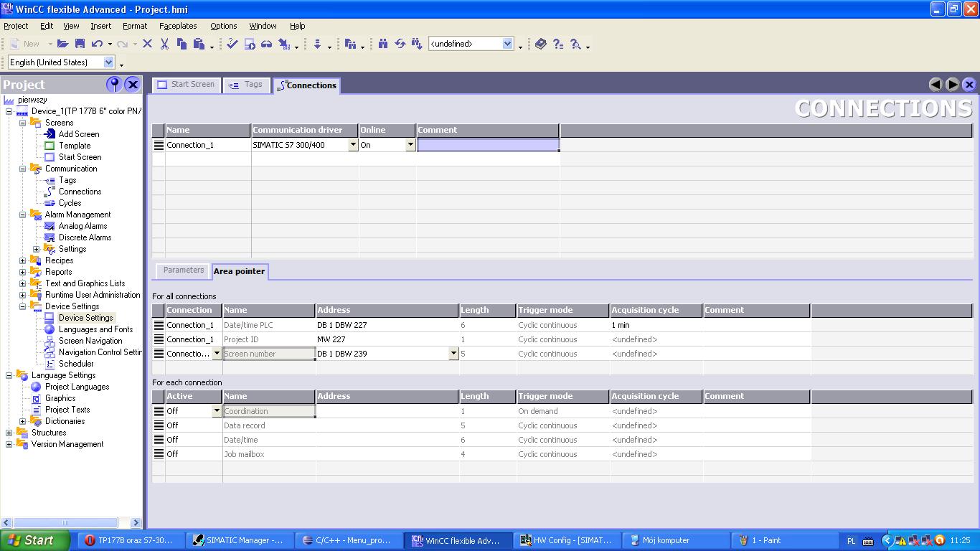
Task: Open the Project menu
Action: pyautogui.click(x=16, y=26)
